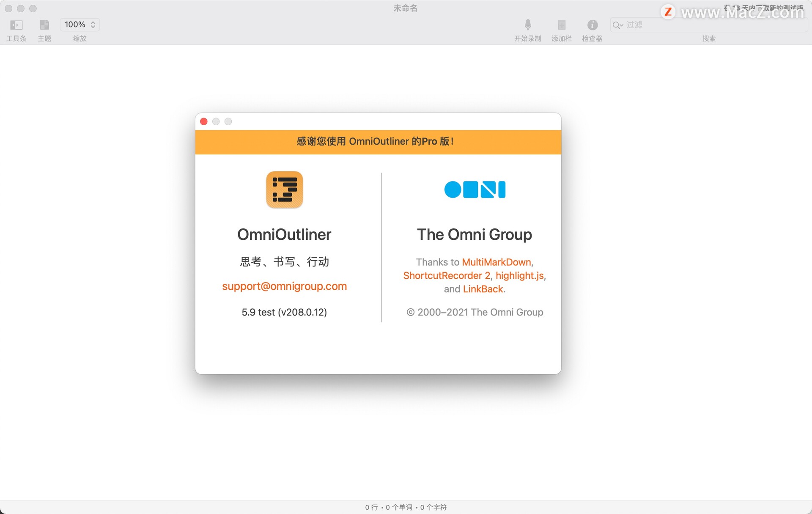Close the About OmniOutliner dialog
812x514 pixels.
[204, 121]
